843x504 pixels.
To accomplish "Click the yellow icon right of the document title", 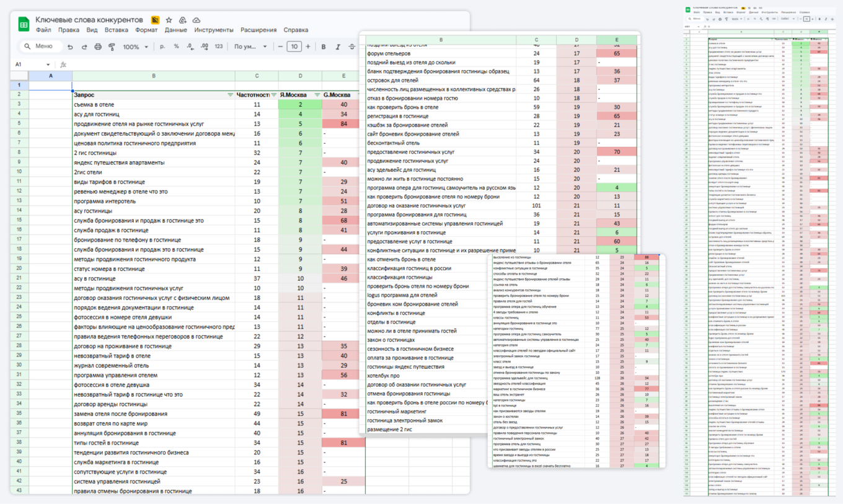I will pyautogui.click(x=155, y=20).
